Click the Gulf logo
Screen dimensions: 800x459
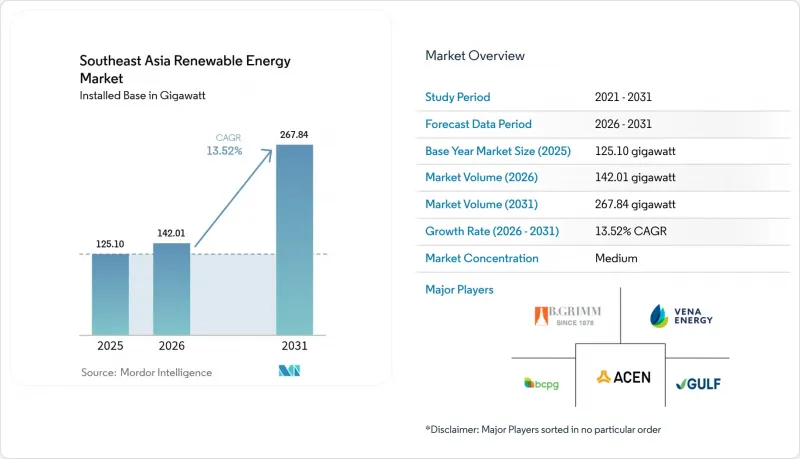[698, 384]
